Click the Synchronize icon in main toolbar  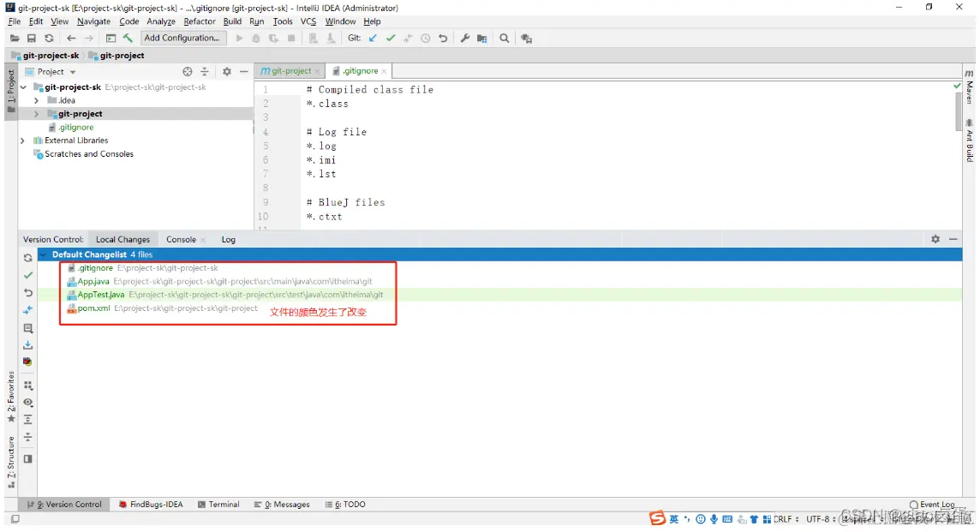(49, 39)
